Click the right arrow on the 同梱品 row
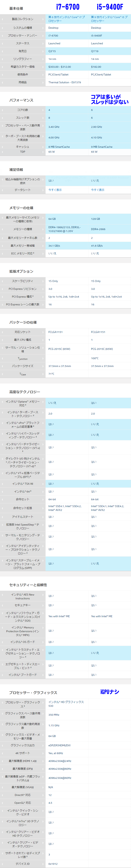Image resolution: width=131 pixels, height=868 pixels. coord(43,82)
